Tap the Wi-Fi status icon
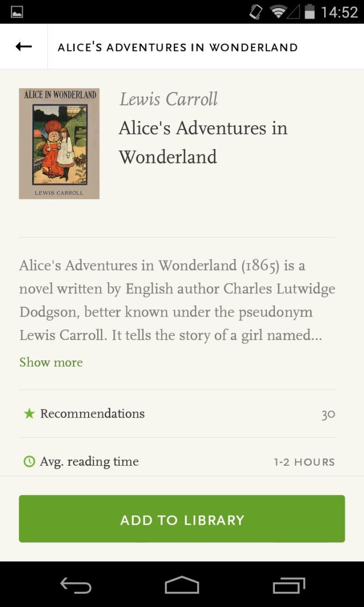 coord(278,12)
